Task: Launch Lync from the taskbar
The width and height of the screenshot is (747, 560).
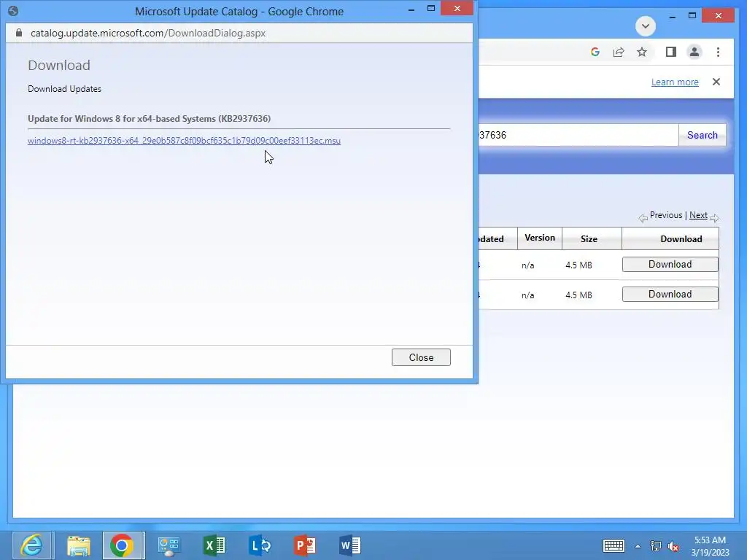Action: click(260, 545)
